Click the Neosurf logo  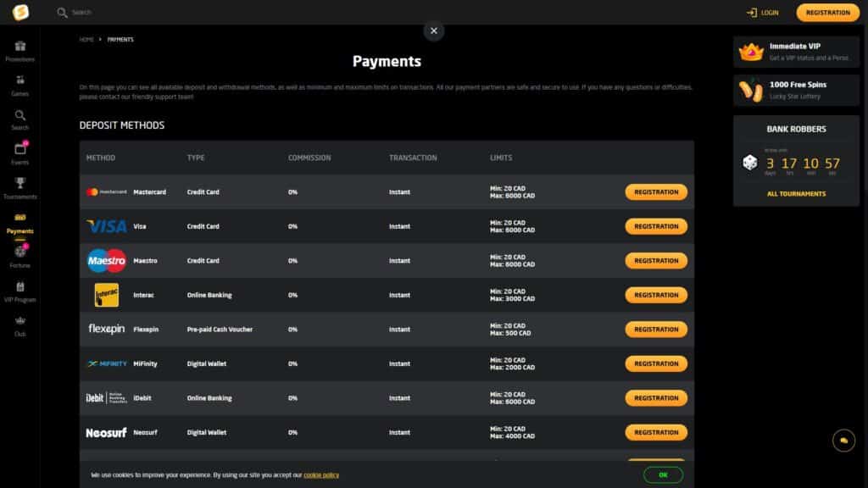[x=106, y=432]
